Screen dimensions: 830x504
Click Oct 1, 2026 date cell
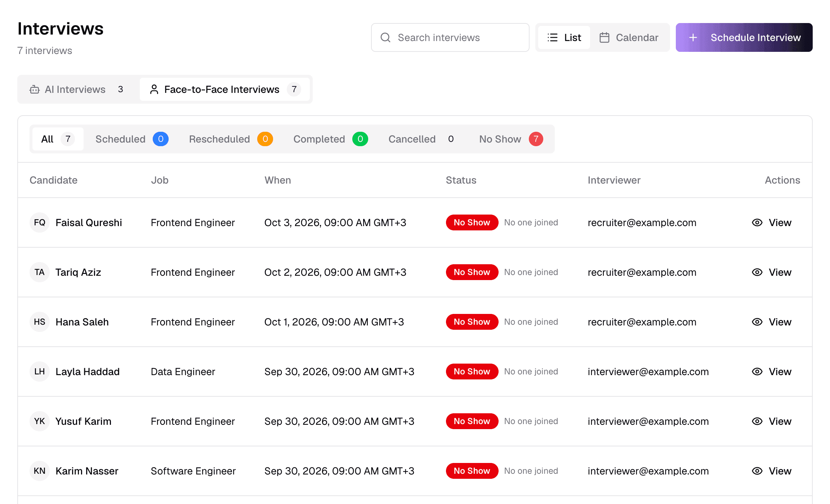tap(334, 322)
